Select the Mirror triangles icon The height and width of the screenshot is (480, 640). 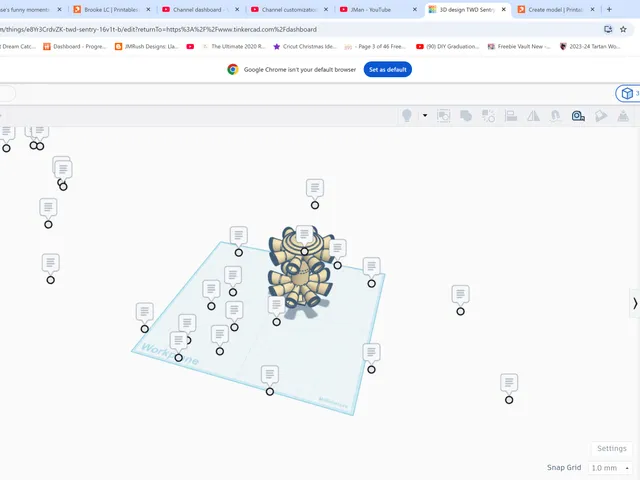(x=533, y=116)
